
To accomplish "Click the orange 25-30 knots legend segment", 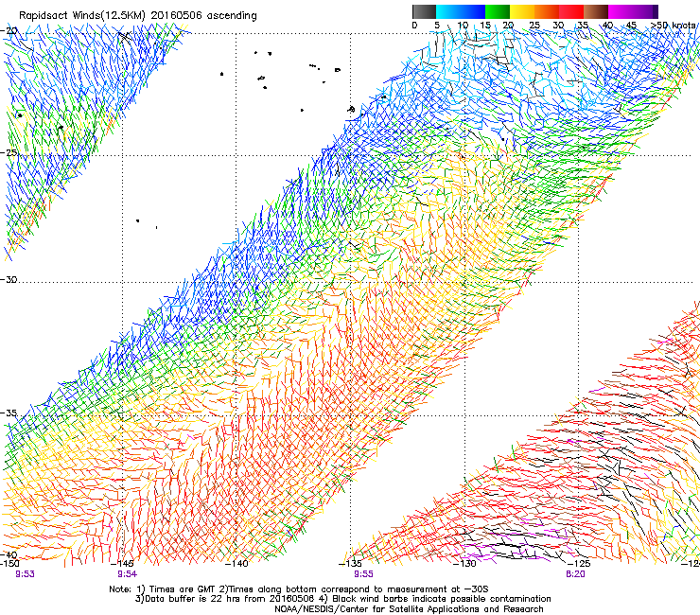I will [x=547, y=11].
